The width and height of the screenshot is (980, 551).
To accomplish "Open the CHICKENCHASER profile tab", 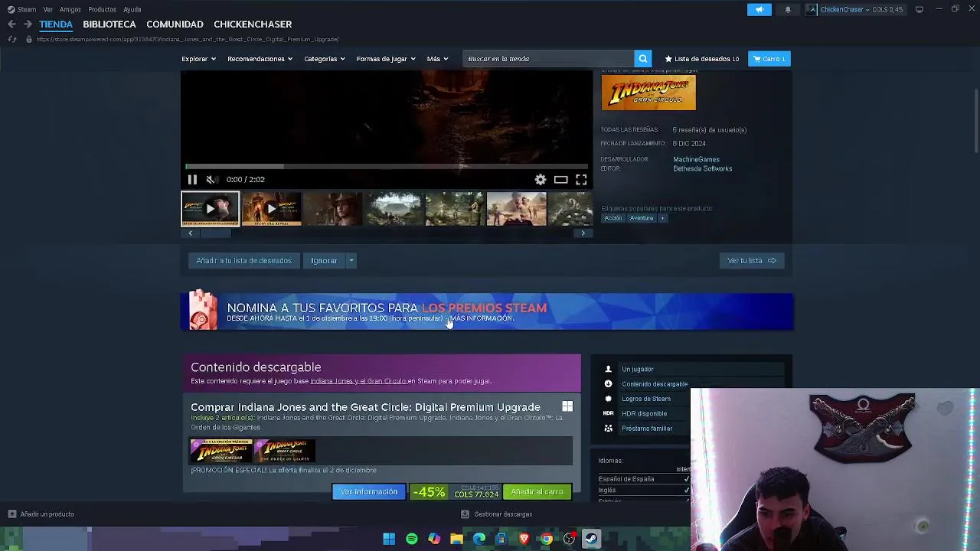I will [253, 24].
